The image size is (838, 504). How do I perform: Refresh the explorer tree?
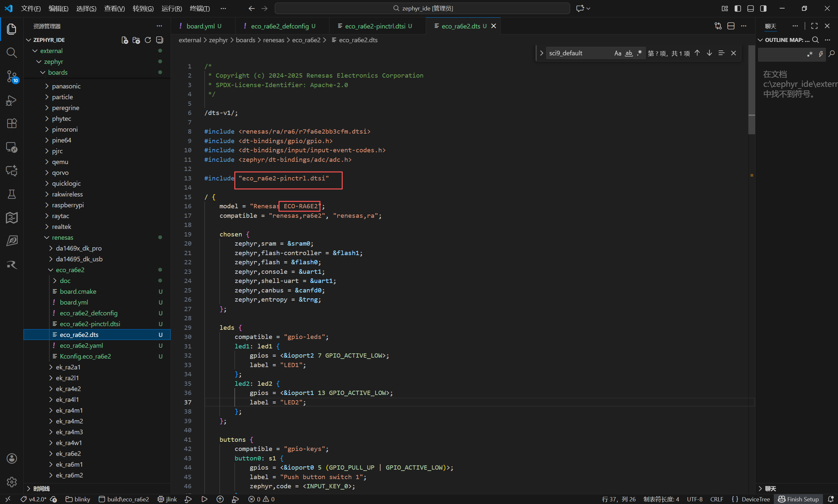click(148, 40)
